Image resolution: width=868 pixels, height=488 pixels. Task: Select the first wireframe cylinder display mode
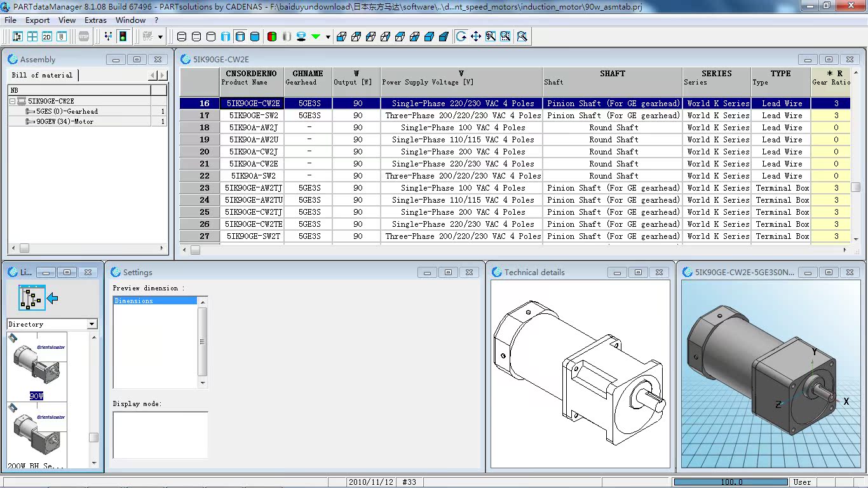point(182,37)
